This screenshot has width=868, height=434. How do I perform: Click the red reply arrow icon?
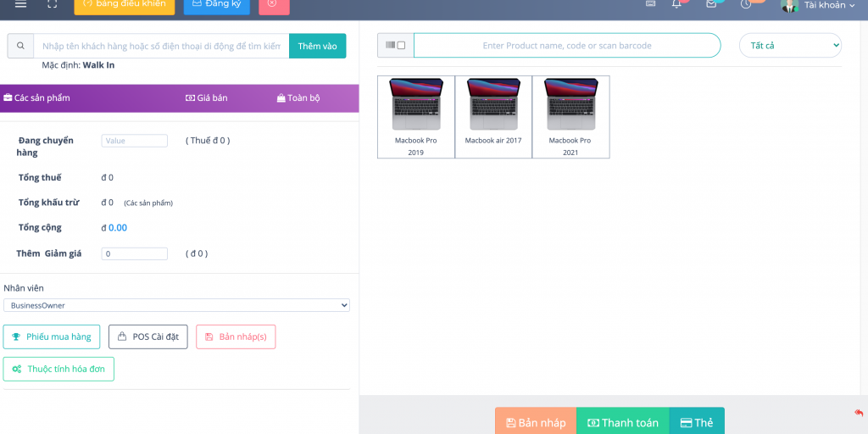pyautogui.click(x=858, y=413)
